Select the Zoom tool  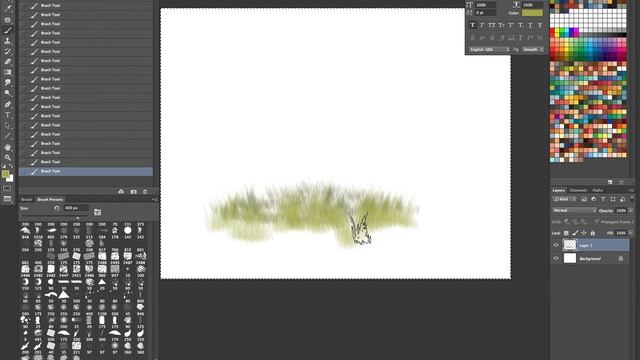pyautogui.click(x=7, y=158)
